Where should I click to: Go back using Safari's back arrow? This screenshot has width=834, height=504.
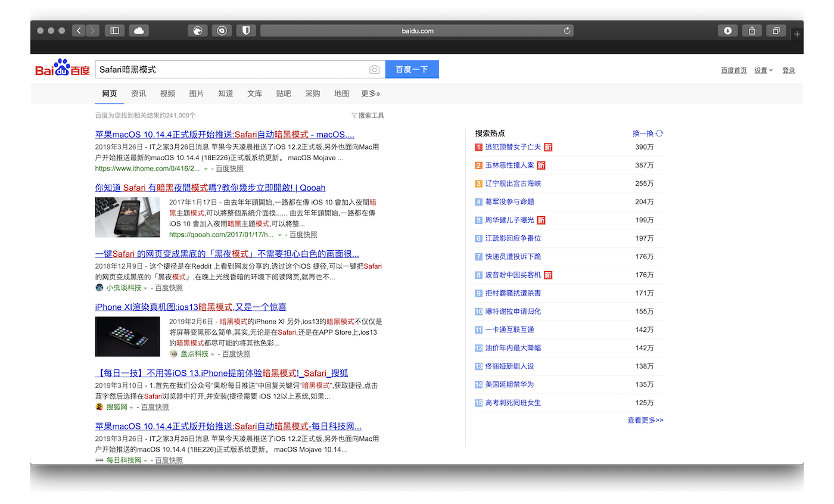coord(79,30)
